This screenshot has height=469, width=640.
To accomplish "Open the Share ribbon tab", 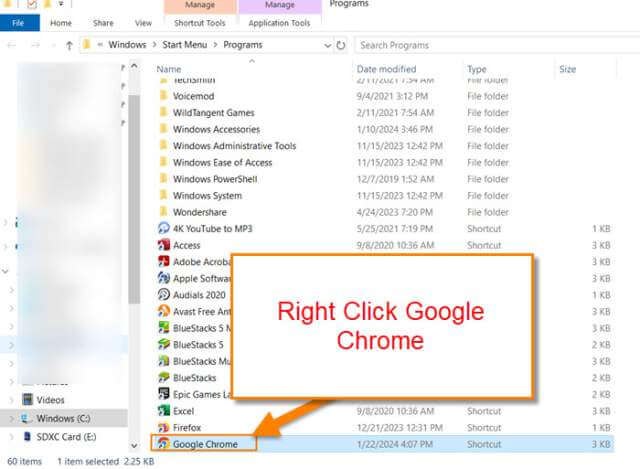I will pyautogui.click(x=103, y=23).
